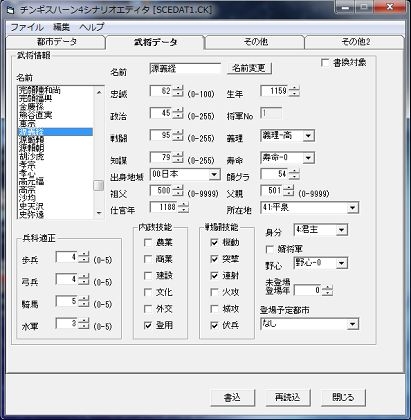The width and height of the screenshot is (411, 420).
Task: Click the 書込 button
Action: coord(233,397)
